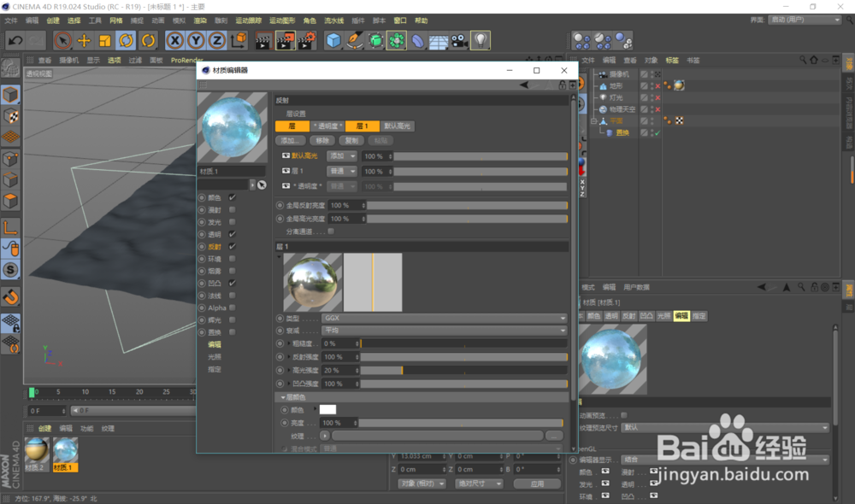Click texture … browse button
This screenshot has height=504, width=855.
(x=554, y=436)
